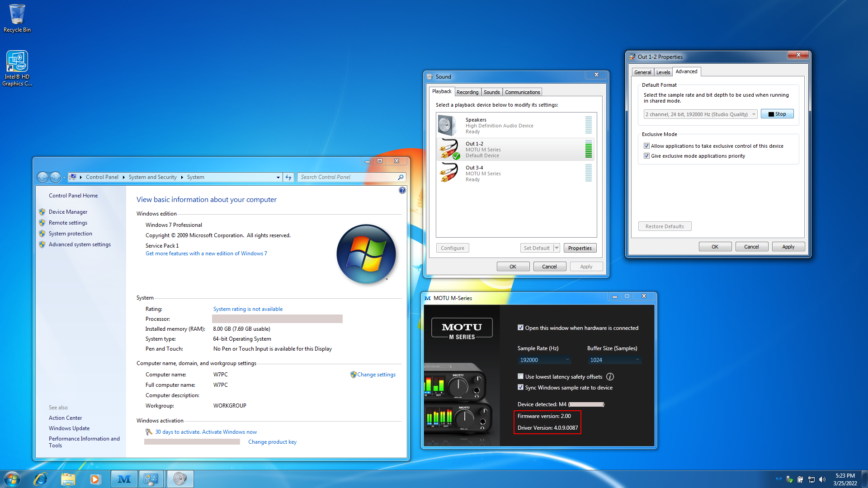The image size is (868, 488).
Task: Open the Default Format sample rate dropdown
Action: (700, 114)
